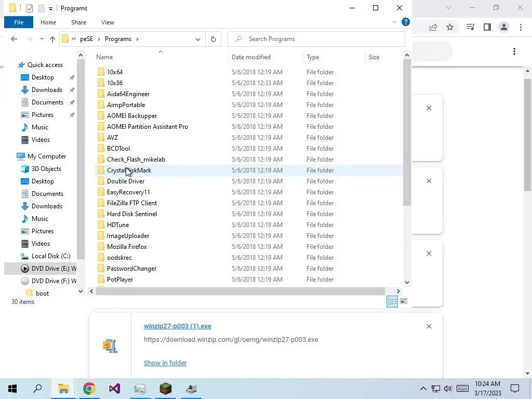Select the 10x64 folder
Image resolution: width=532 pixels, height=399 pixels.
(115, 72)
